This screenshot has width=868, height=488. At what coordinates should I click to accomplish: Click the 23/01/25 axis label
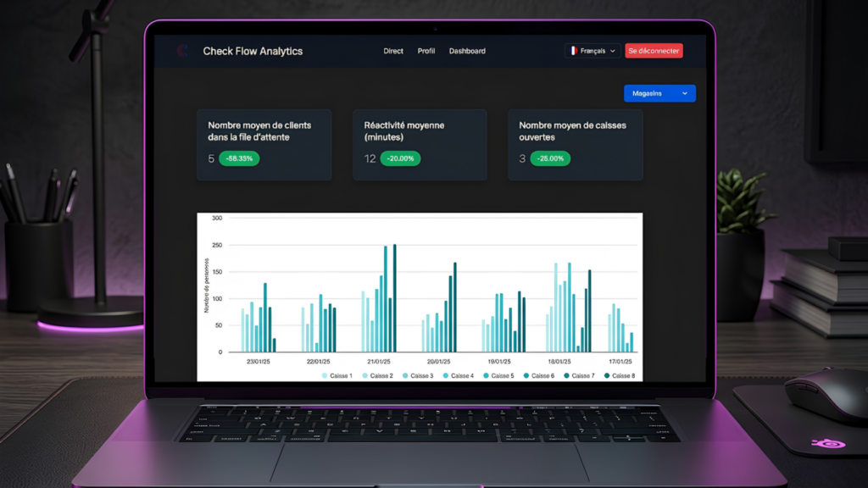258,361
